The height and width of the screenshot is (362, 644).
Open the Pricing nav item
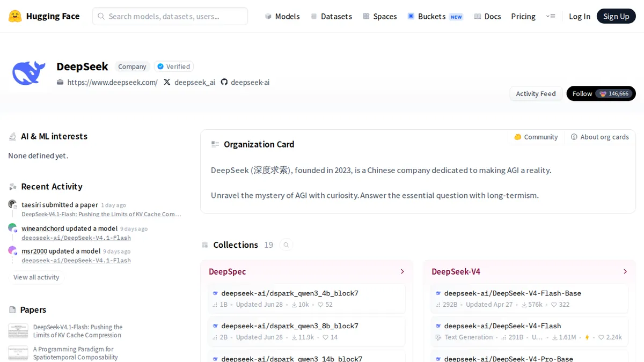(523, 16)
